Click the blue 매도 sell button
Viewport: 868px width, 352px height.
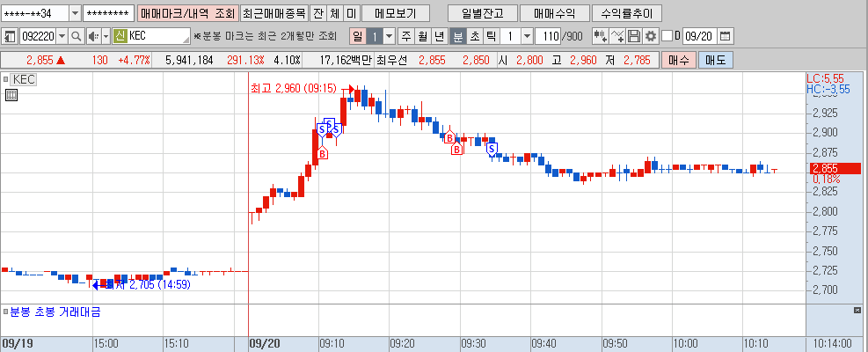pos(715,61)
